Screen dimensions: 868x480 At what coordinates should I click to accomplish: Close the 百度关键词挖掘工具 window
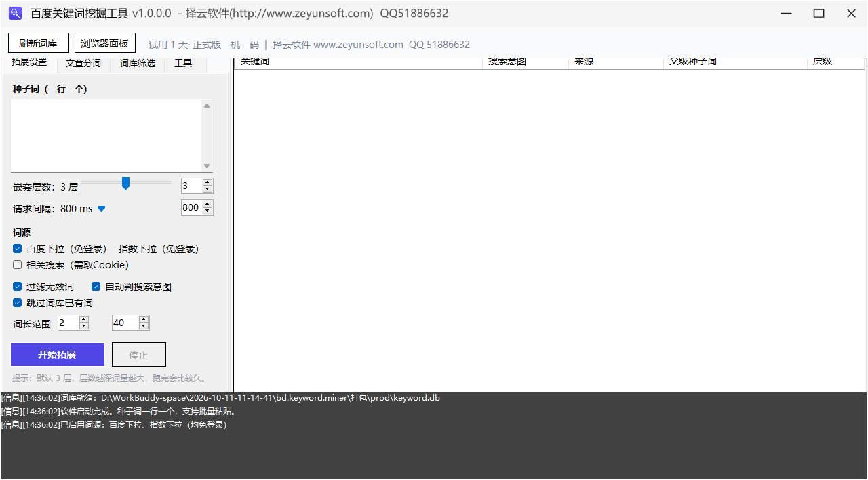[x=852, y=14]
